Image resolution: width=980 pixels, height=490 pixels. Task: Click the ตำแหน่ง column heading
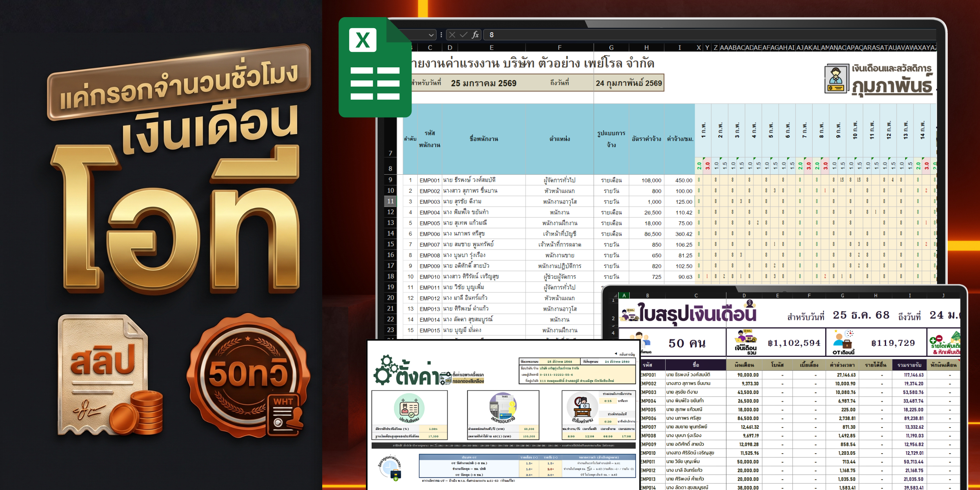pos(559,139)
